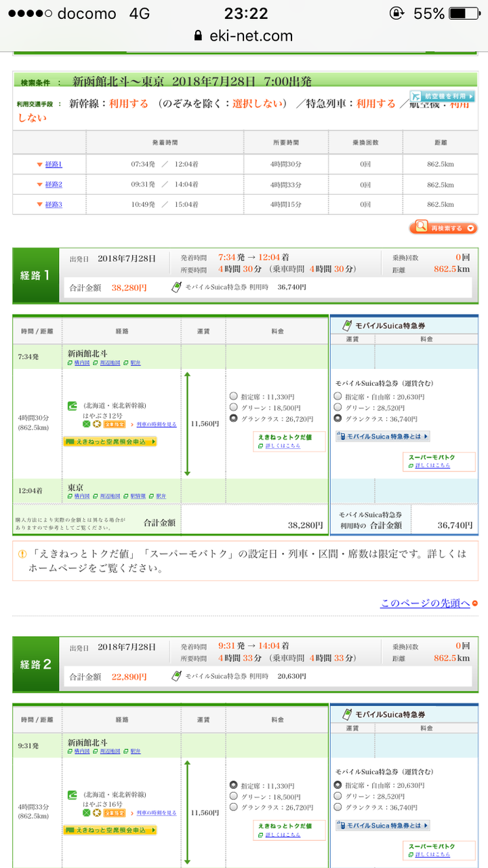
Task: Tap the padlock icon beside eki-net.com
Action: [198, 35]
